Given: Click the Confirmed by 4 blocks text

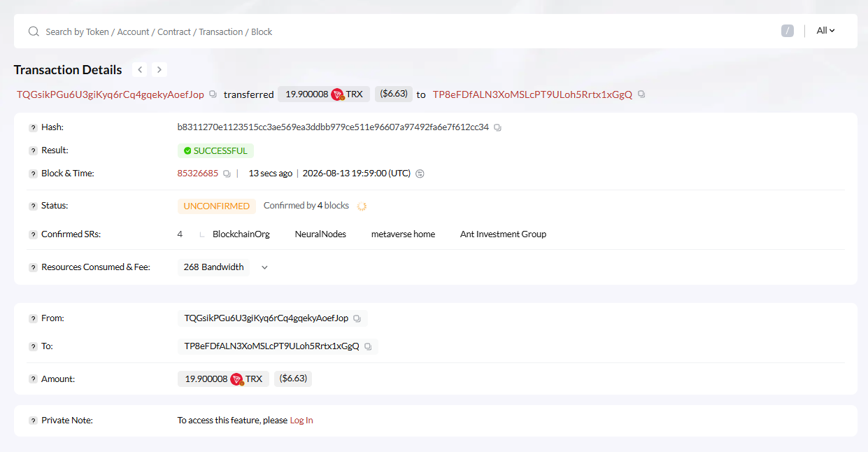Looking at the screenshot, I should 306,206.
